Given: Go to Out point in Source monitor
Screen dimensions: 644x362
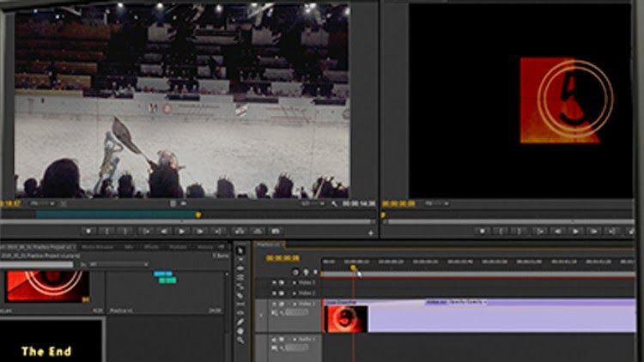Looking at the screenshot, I should click(218, 232).
